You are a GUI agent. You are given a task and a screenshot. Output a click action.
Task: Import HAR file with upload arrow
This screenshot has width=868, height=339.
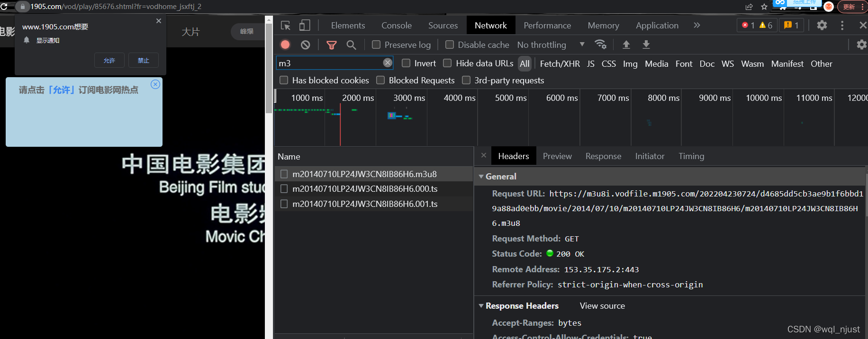click(626, 45)
